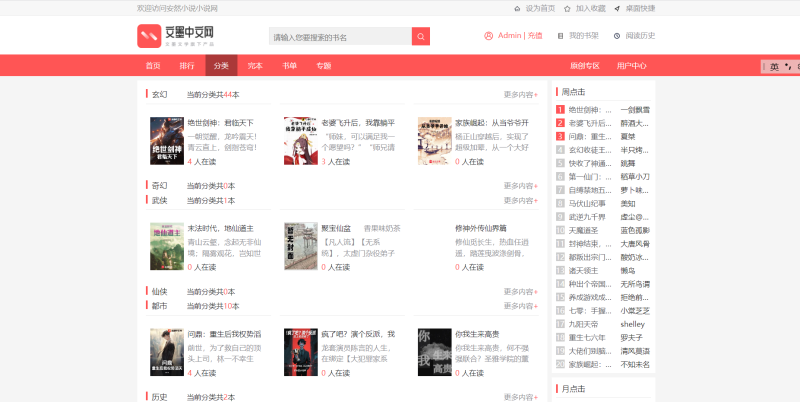Click the 我的书架 link text
This screenshot has height=402, width=800.
[x=584, y=36]
